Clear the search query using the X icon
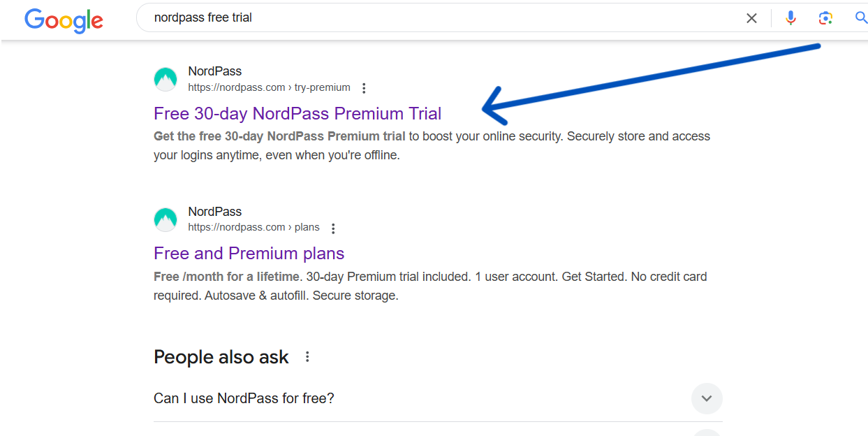 click(x=751, y=17)
